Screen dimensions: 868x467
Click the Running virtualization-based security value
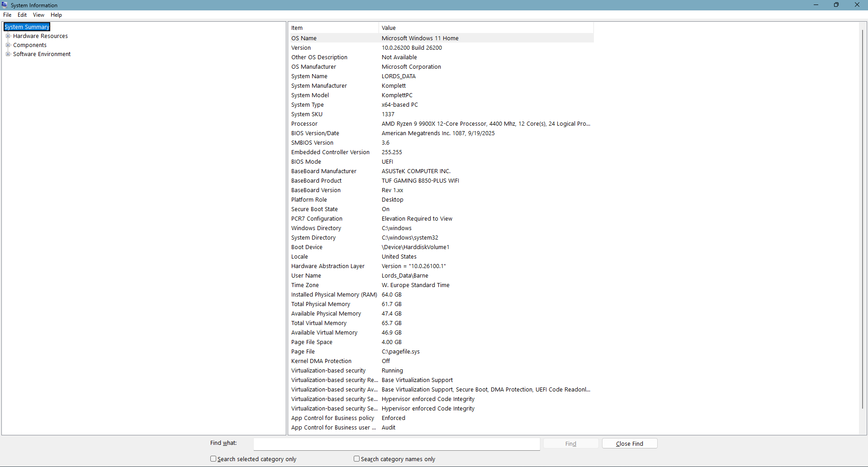point(392,371)
